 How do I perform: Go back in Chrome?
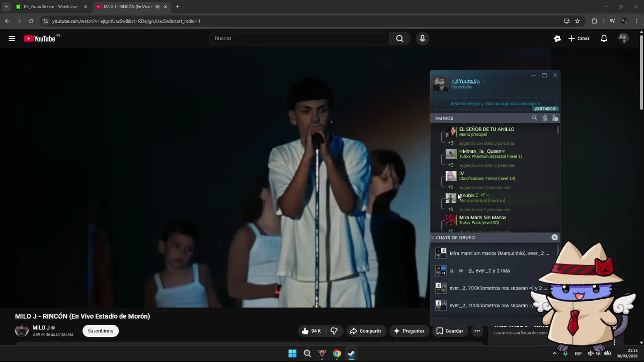(x=7, y=21)
